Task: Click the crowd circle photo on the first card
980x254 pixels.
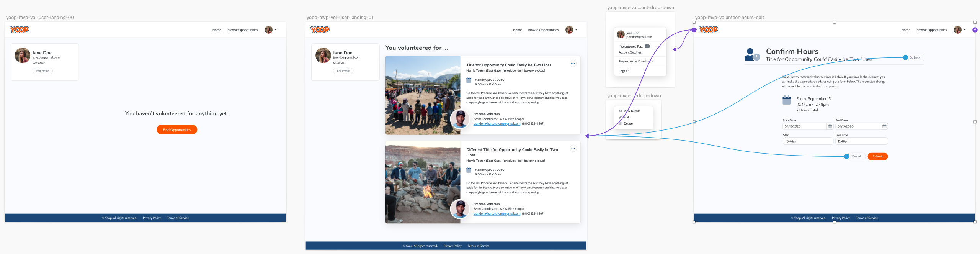Action: [x=423, y=95]
